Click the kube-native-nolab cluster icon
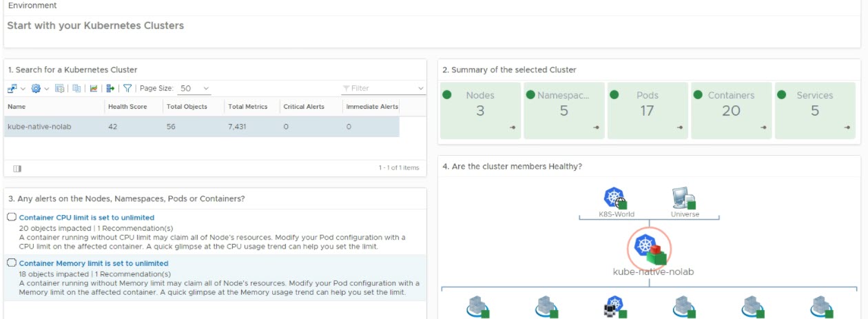 649,247
